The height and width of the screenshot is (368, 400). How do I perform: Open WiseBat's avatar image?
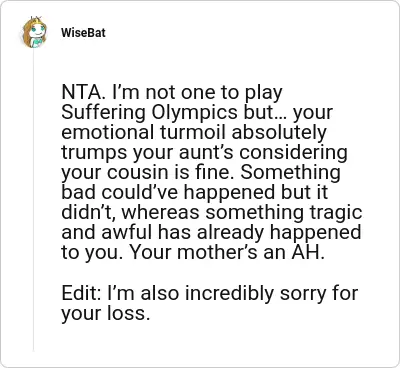coord(34,32)
